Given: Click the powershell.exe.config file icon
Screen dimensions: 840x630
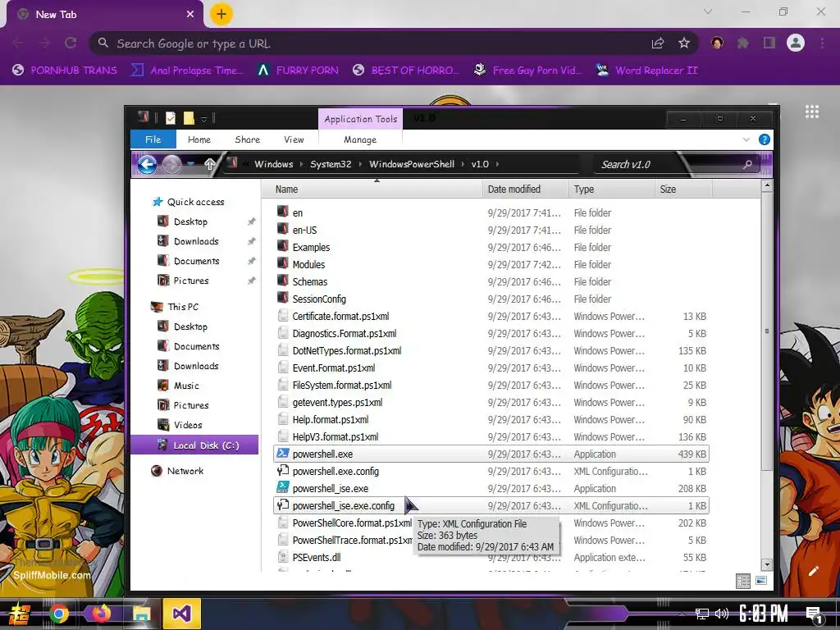Looking at the screenshot, I should pos(283,470).
